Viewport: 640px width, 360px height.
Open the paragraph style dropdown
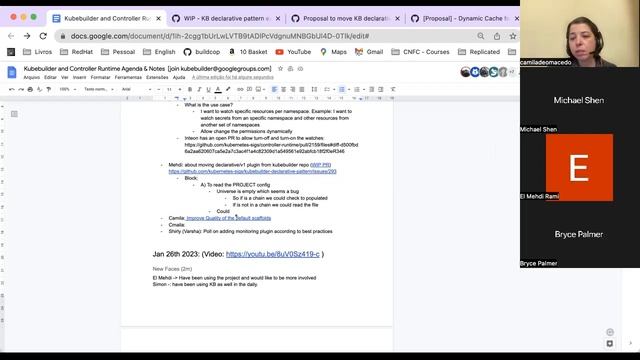pyautogui.click(x=99, y=89)
